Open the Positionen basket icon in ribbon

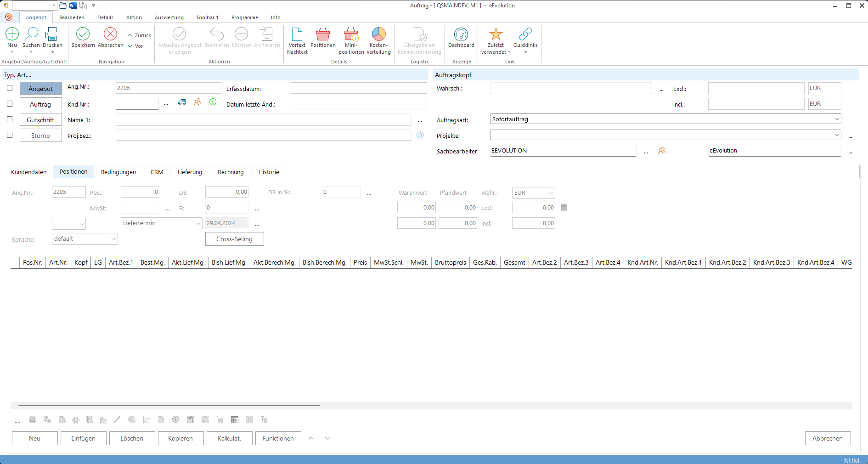coord(323,34)
